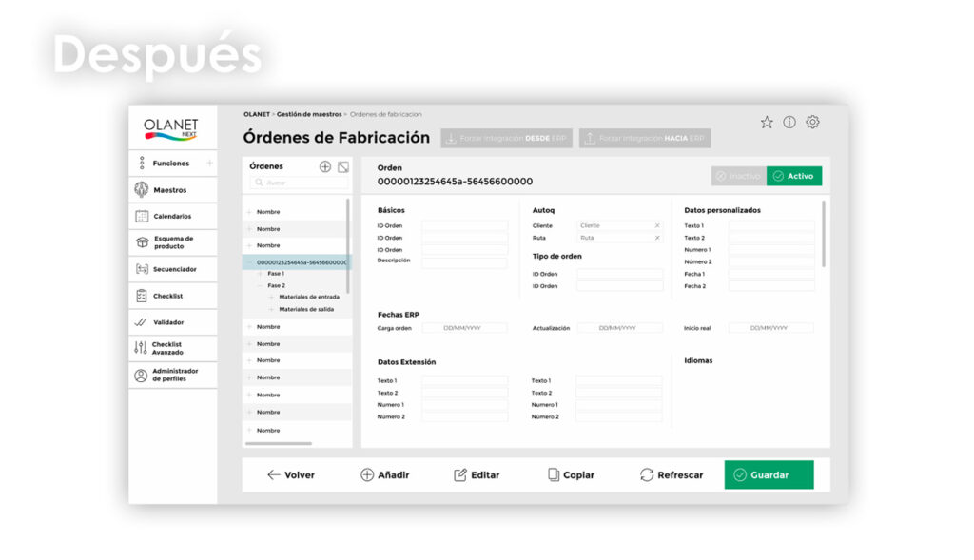This screenshot has height=560, width=974.
Task: Click the Buscar search field
Action: 297,183
